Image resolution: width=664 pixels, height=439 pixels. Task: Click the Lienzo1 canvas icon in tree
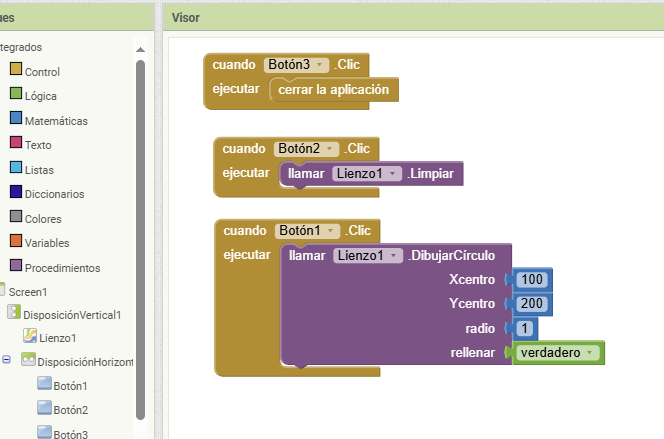point(30,336)
